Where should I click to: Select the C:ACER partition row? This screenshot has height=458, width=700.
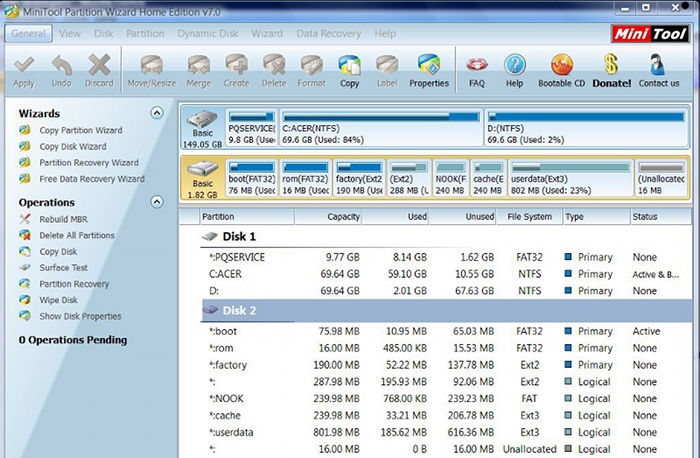[x=446, y=274]
